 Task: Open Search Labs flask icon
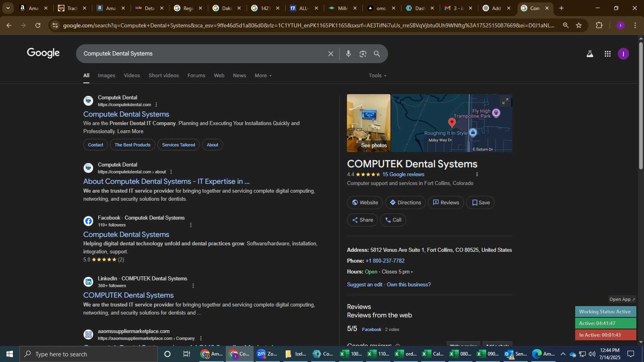point(590,54)
